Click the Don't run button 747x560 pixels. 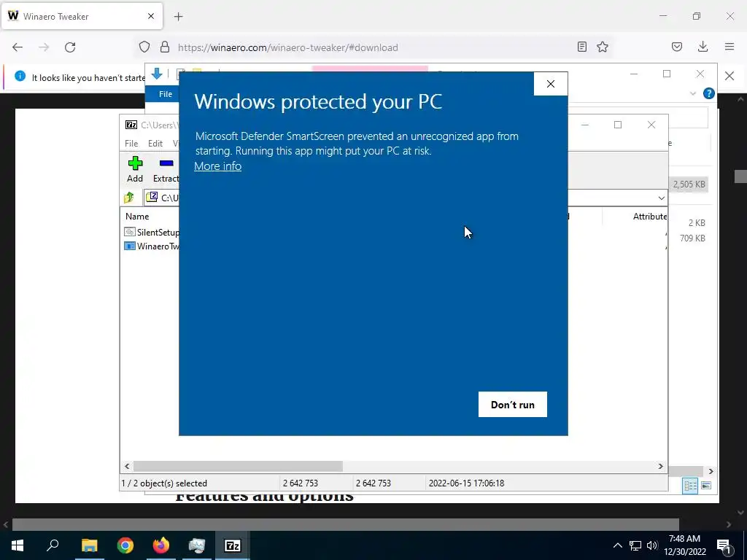click(513, 404)
